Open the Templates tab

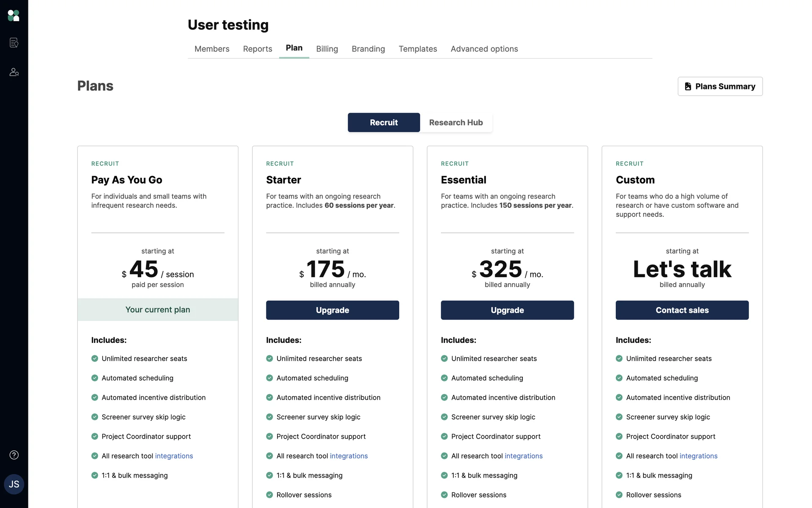tap(417, 49)
